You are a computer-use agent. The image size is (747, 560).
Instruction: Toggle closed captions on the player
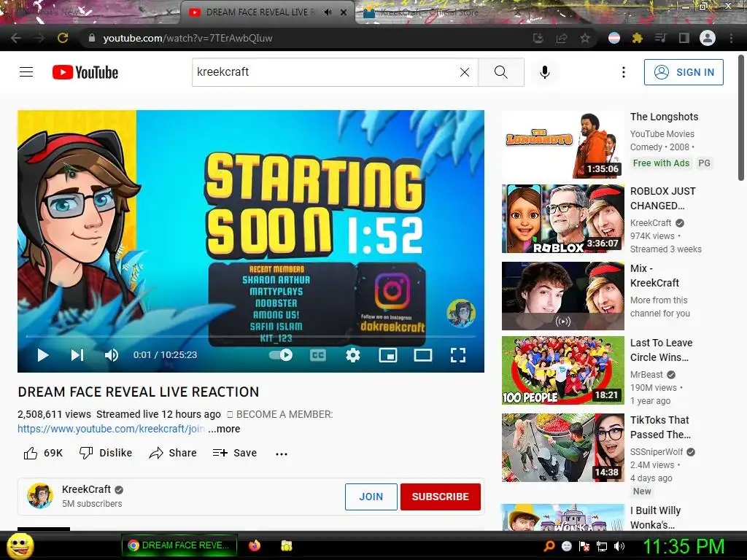tap(318, 355)
